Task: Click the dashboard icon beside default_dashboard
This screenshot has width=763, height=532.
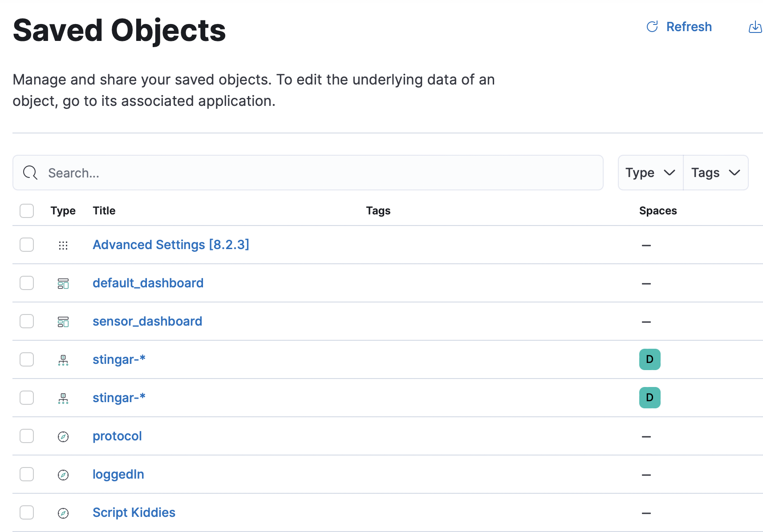Action: (x=63, y=284)
